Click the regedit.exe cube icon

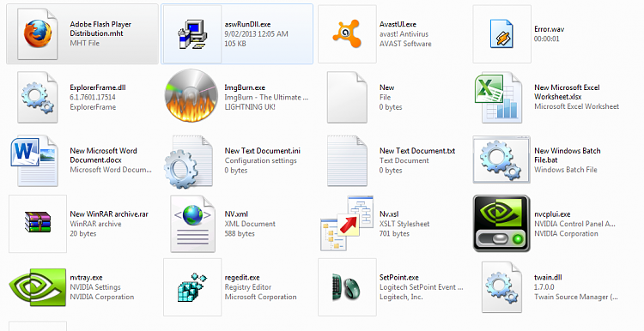point(192,286)
